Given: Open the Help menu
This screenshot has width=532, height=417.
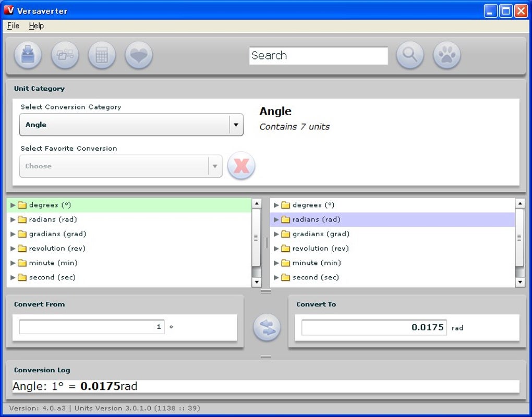Looking at the screenshot, I should point(37,26).
